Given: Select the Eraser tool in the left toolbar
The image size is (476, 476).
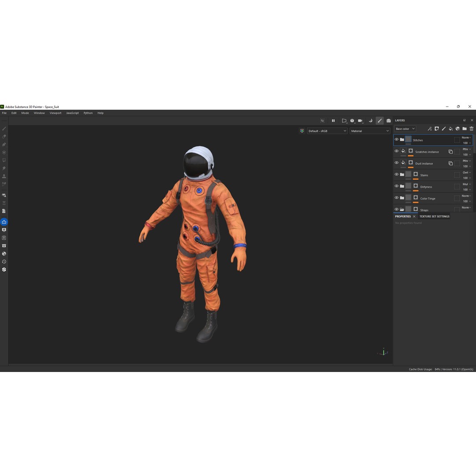Looking at the screenshot, I should pyautogui.click(x=4, y=137).
